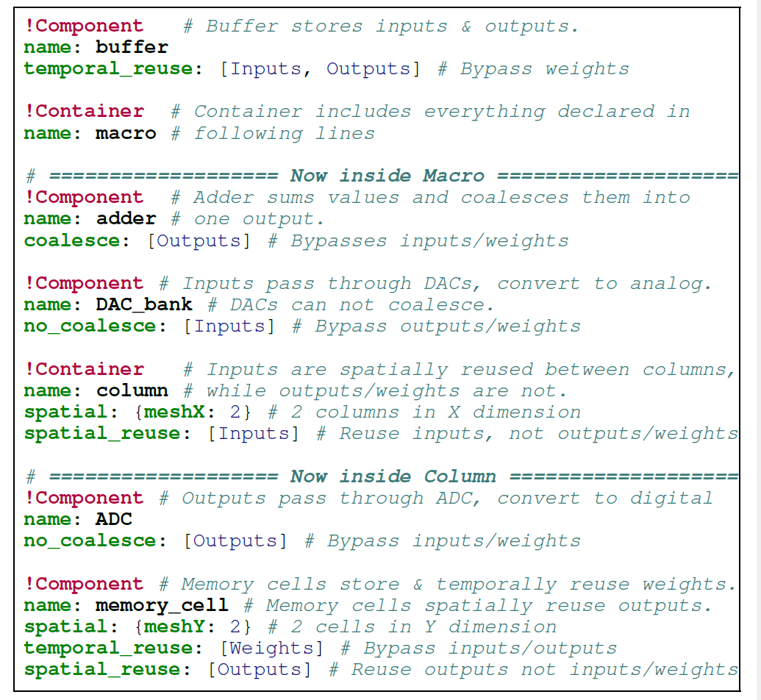This screenshot has height=700, width=761.
Task: Click the comment '# Bypass weights'
Action: [534, 69]
